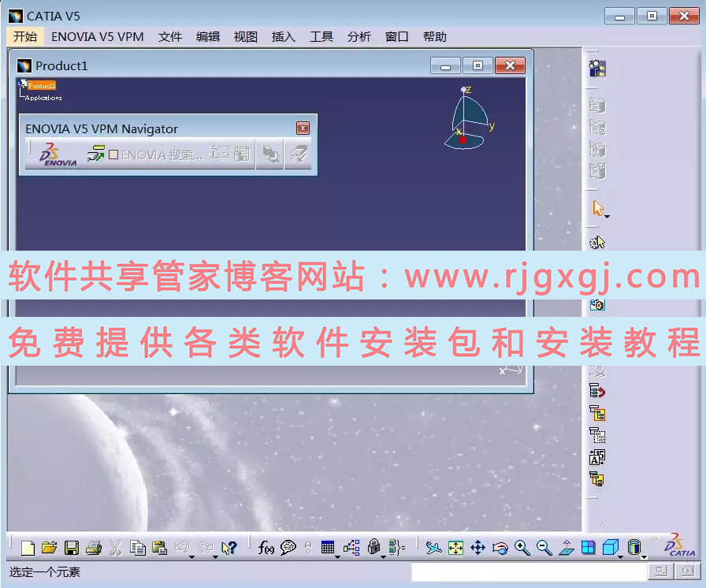Click the last button in status bar
The height and width of the screenshot is (588, 706).
click(687, 571)
